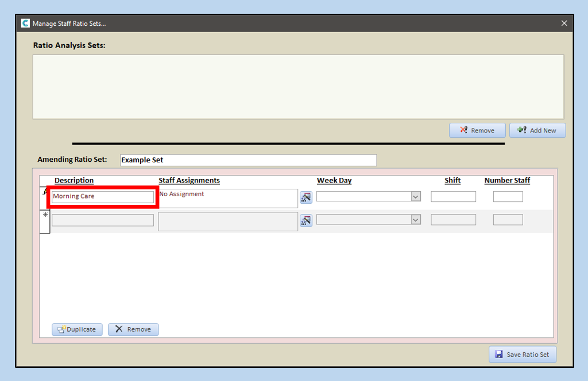588x381 pixels.
Task: Click the empty Description field in the new row
Action: (103, 220)
